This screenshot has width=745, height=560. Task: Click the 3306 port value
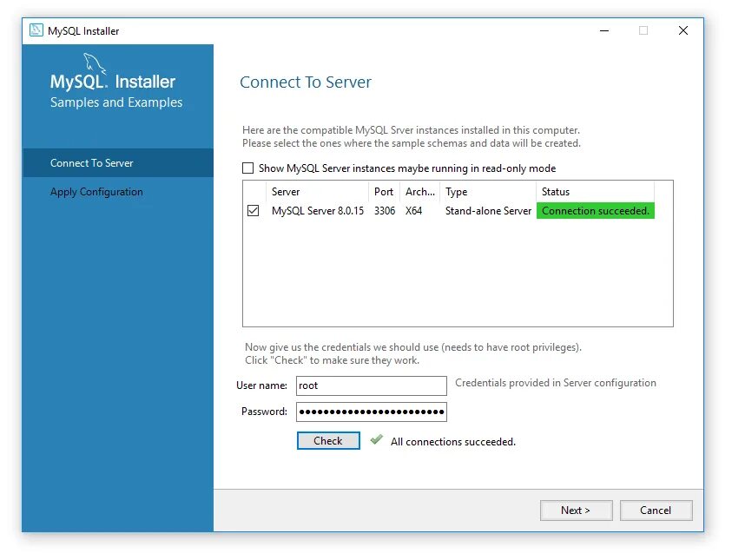coord(385,211)
